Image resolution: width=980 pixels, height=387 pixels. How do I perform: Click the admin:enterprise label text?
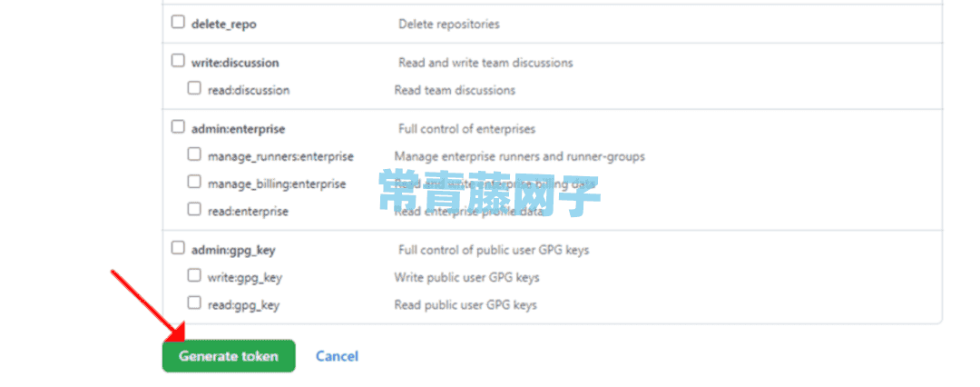pos(238,129)
